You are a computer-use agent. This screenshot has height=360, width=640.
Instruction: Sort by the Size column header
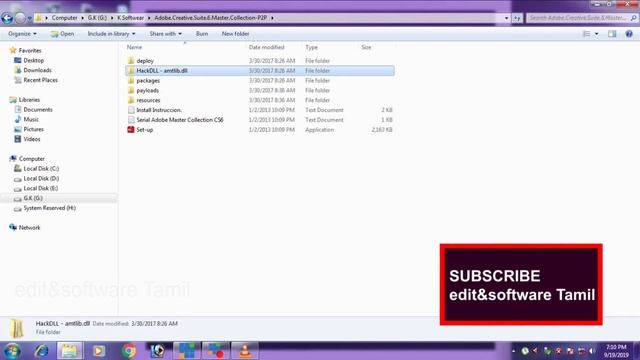[x=366, y=47]
